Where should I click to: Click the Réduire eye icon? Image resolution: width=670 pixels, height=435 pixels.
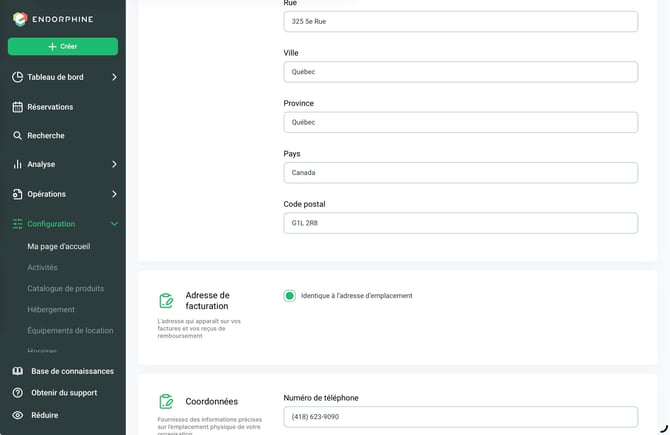coord(18,415)
